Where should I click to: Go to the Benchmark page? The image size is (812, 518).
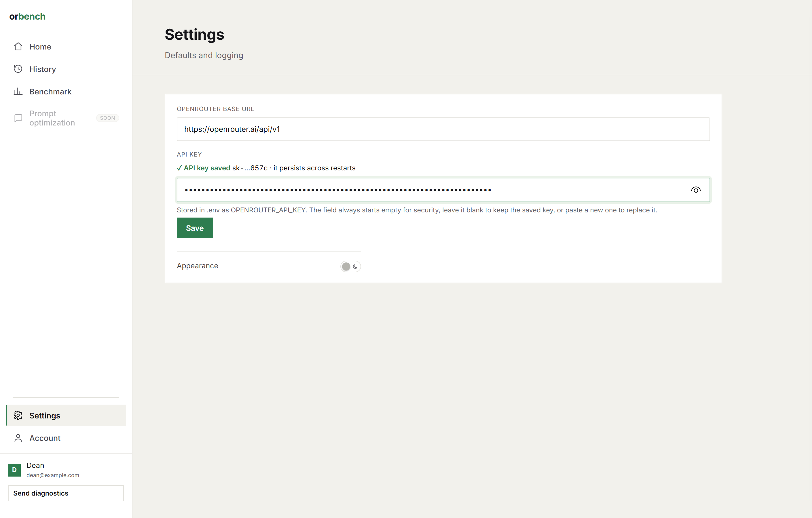coord(66,91)
